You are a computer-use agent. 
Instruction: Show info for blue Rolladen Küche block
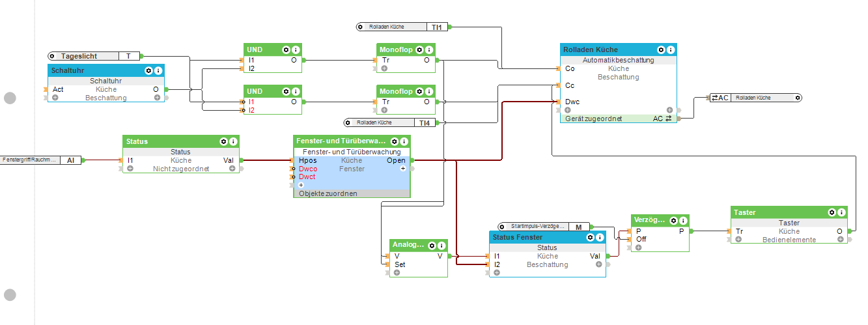point(671,49)
